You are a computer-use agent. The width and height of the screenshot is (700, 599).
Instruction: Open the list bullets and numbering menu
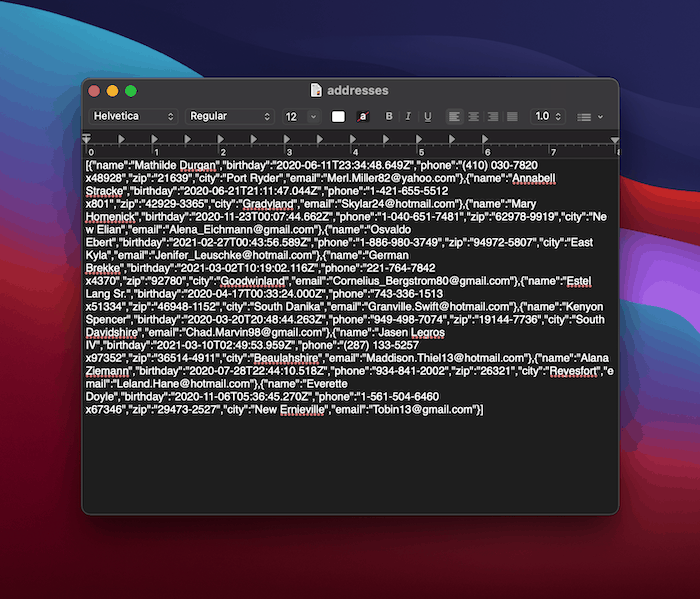pyautogui.click(x=590, y=117)
